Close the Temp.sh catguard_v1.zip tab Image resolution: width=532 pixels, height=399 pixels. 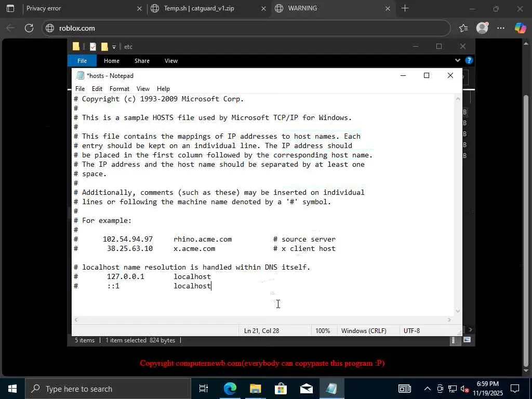[263, 9]
